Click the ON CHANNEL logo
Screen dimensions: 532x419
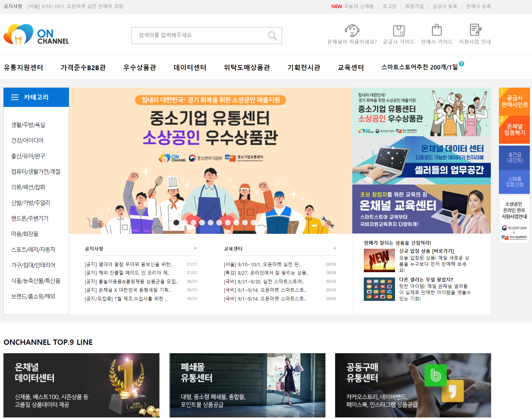pyautogui.click(x=36, y=34)
